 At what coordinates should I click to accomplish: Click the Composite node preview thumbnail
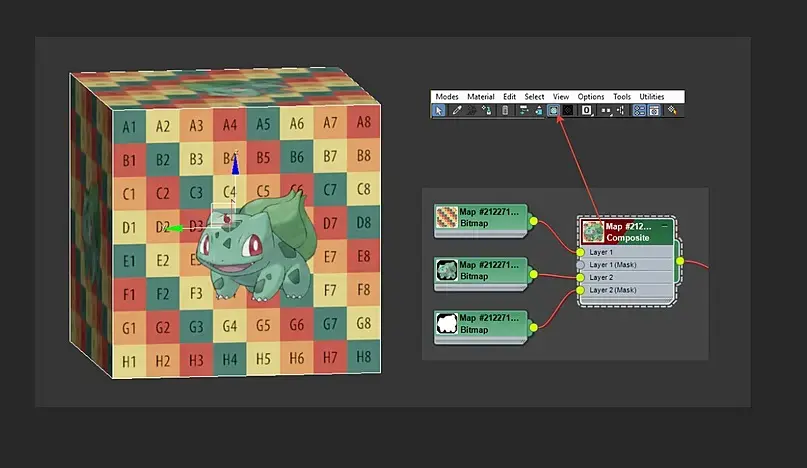click(x=592, y=232)
